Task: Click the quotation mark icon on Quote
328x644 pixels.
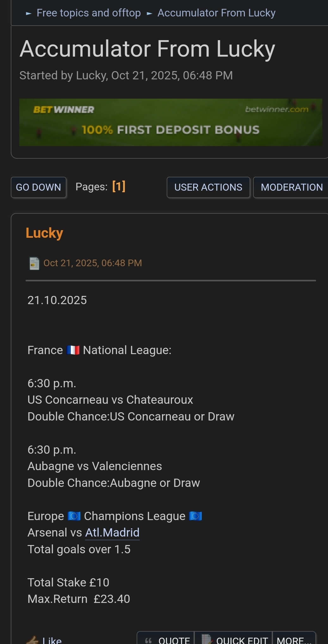Action: tap(148, 640)
